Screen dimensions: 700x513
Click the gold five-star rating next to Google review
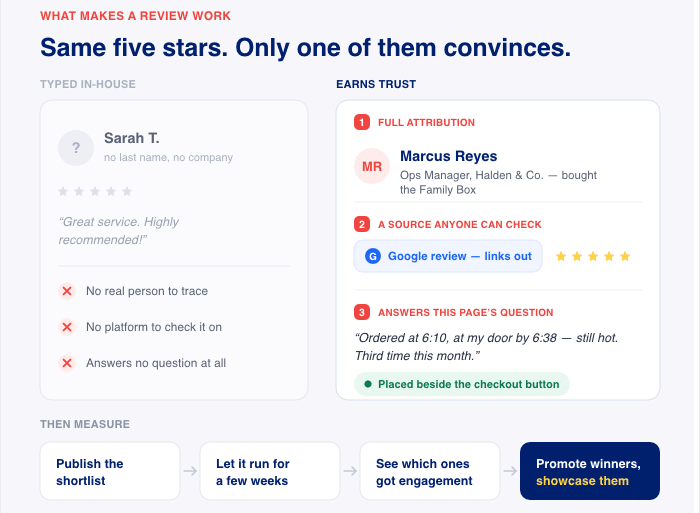pyautogui.click(x=593, y=256)
